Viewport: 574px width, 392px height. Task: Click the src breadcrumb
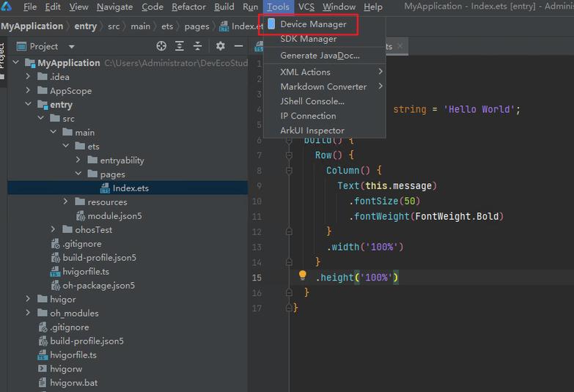(x=114, y=26)
